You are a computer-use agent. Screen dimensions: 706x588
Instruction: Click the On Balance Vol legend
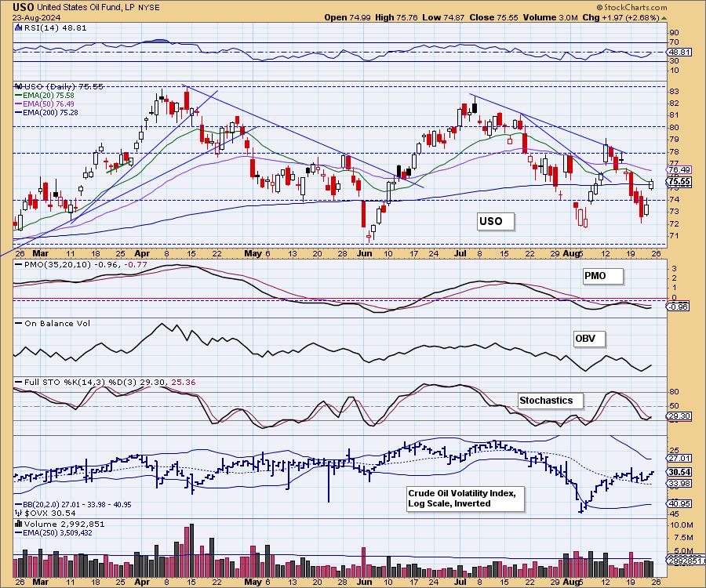coord(57,324)
